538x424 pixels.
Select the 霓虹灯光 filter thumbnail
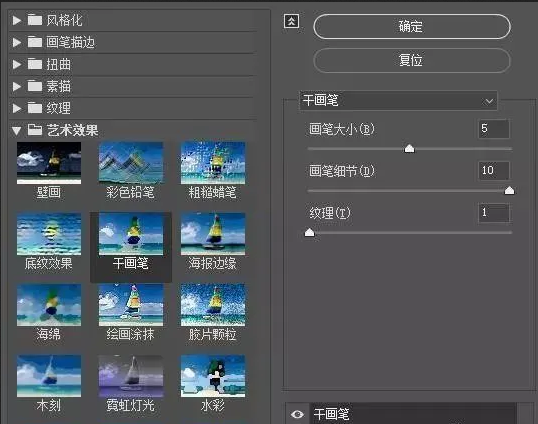131,376
